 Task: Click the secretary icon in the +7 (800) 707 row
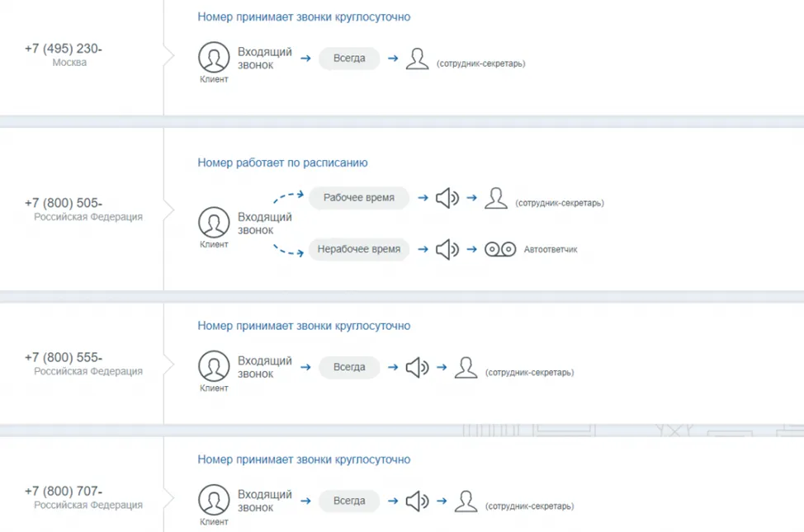click(x=466, y=501)
